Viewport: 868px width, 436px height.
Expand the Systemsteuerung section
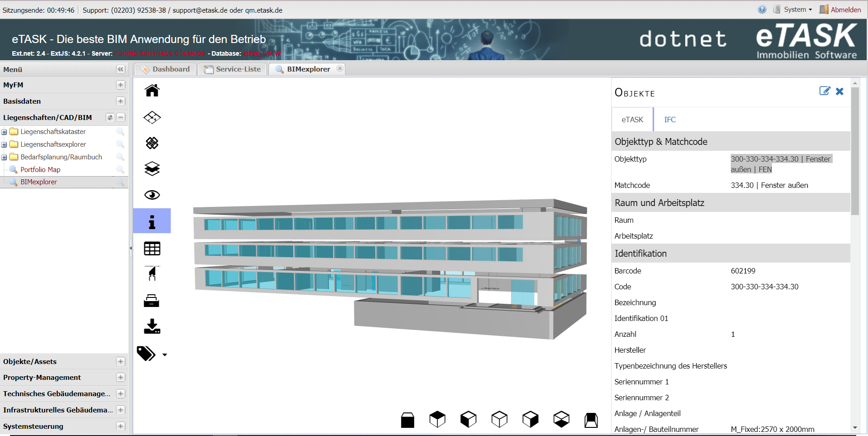coord(121,426)
